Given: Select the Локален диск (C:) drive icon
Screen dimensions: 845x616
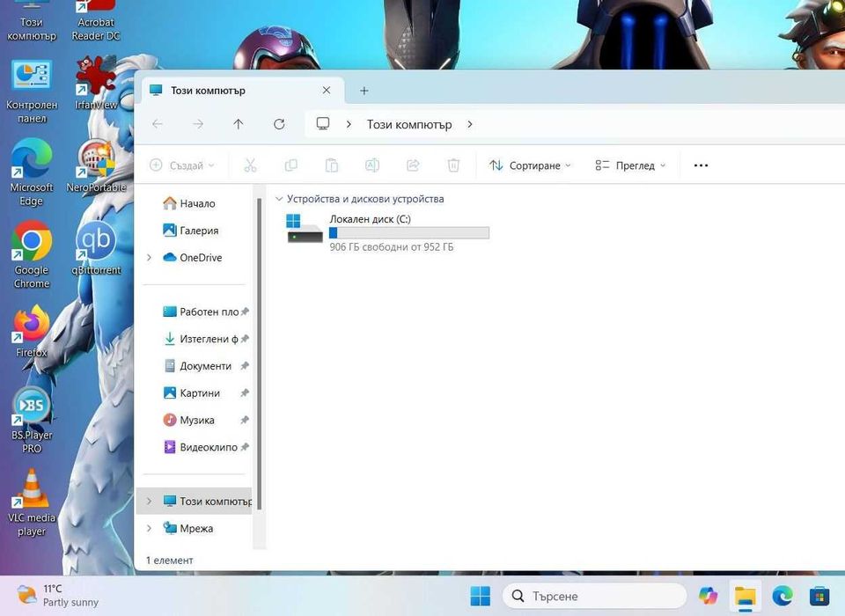Looking at the screenshot, I should [305, 229].
